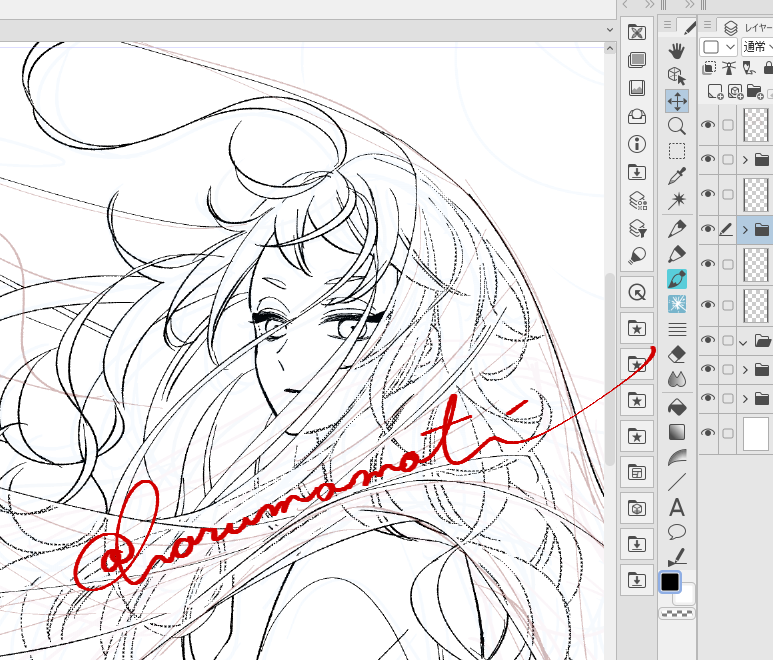773x660 pixels.
Task: Hide the selected highlighted layer folder
Action: [x=708, y=229]
